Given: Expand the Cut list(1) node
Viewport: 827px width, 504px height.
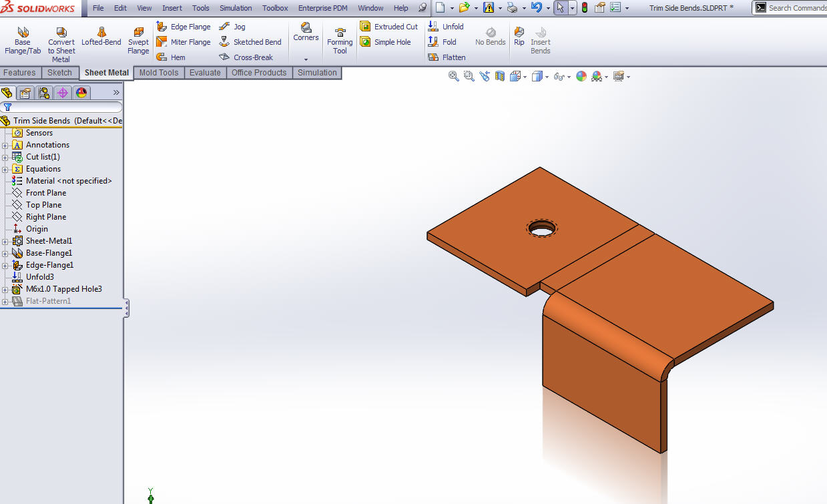Looking at the screenshot, I should (x=5, y=157).
